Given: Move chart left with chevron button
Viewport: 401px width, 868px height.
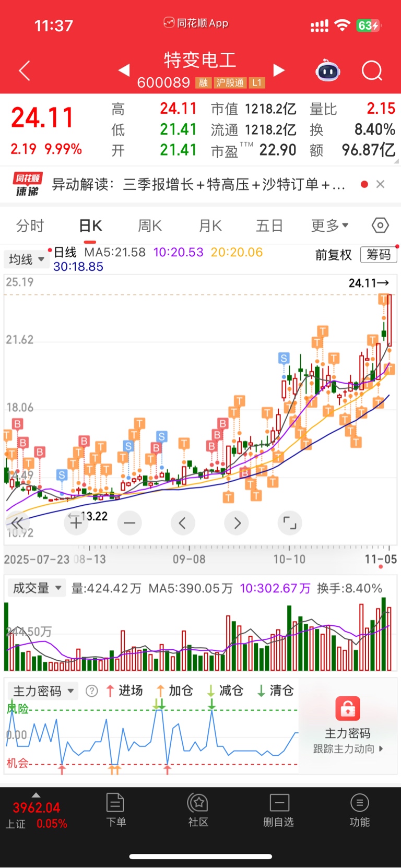Looking at the screenshot, I should 183,522.
